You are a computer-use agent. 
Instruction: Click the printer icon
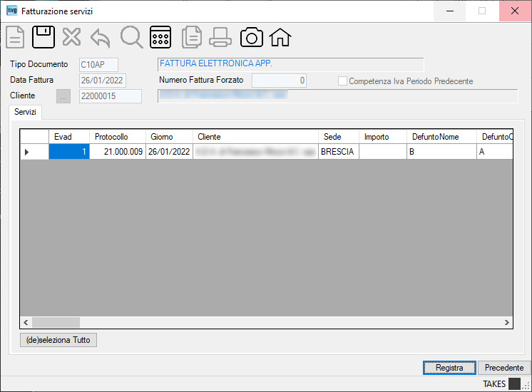coord(220,37)
